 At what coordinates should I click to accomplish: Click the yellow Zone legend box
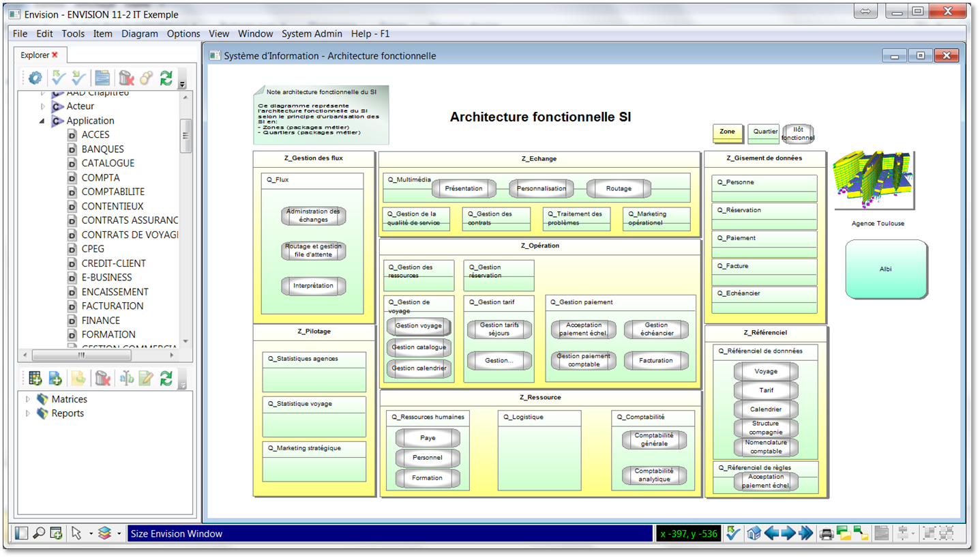pos(728,132)
